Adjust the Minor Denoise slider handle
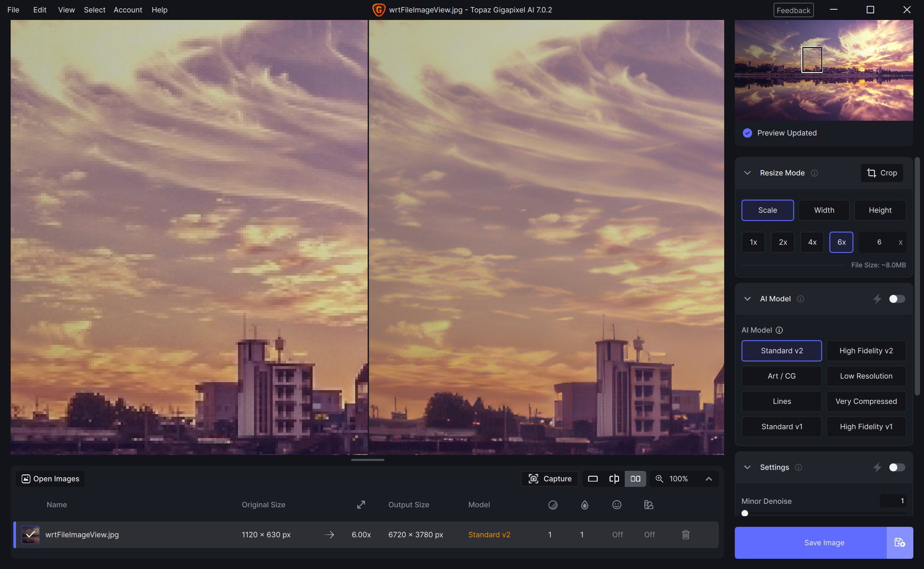The image size is (924, 569). tap(745, 513)
